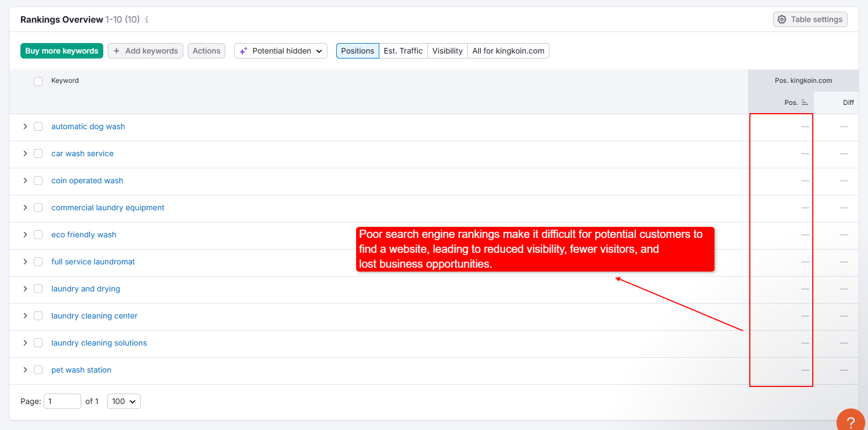This screenshot has width=868, height=430.
Task: Switch to the Visibility tab
Action: 447,51
